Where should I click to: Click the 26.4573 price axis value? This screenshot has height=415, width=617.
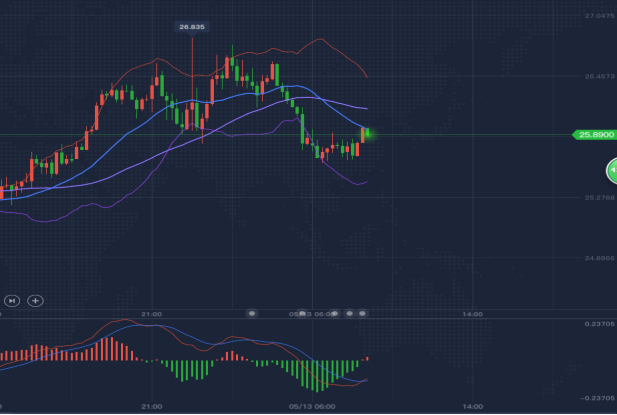tap(599, 76)
